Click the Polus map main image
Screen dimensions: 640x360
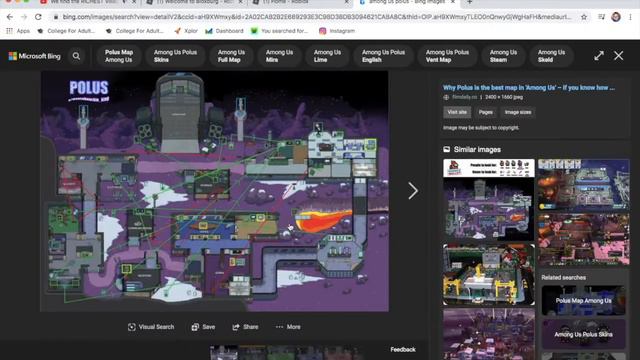tap(214, 191)
